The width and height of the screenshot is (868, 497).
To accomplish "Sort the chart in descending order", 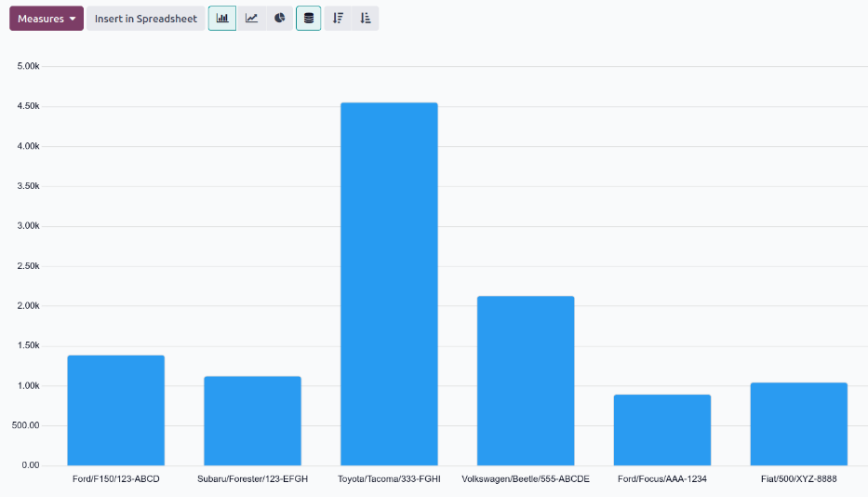I will [338, 19].
